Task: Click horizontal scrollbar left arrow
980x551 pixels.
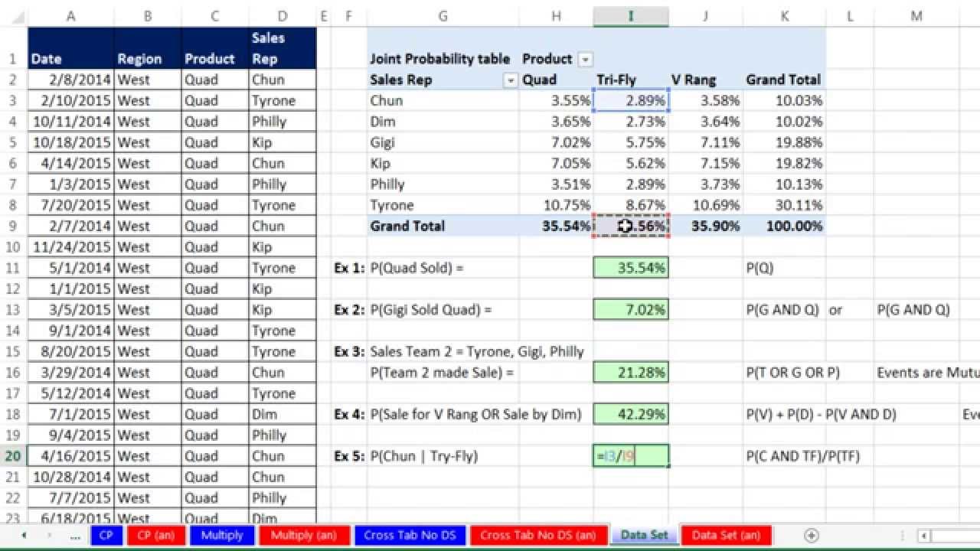Action: pyautogui.click(x=925, y=536)
